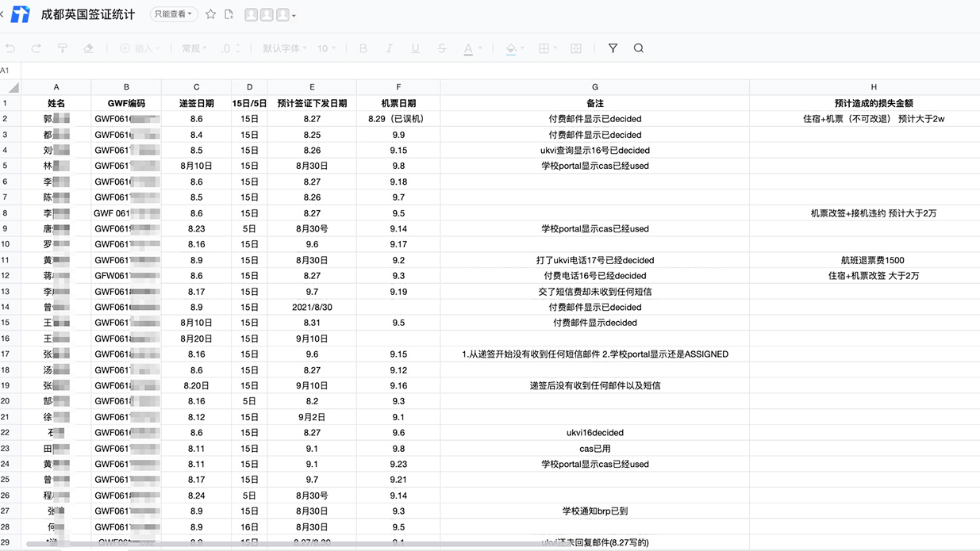Toggle bold formatting
This screenshot has height=551, width=980.
363,48
